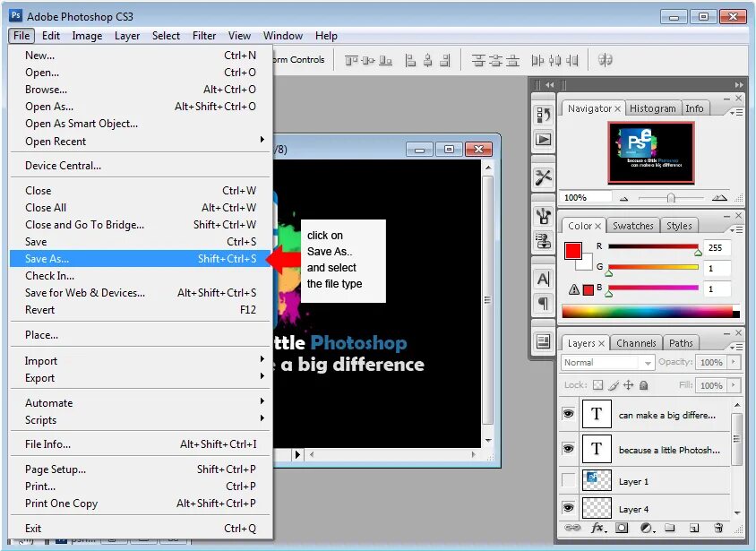
Task: Toggle lock image pixels brush icon
Action: [x=614, y=384]
